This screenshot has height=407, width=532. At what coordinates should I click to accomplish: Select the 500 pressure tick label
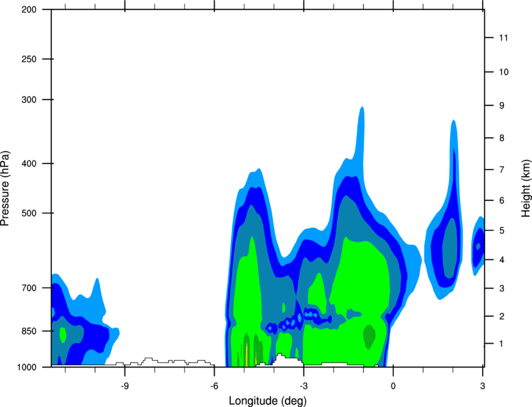click(x=29, y=213)
